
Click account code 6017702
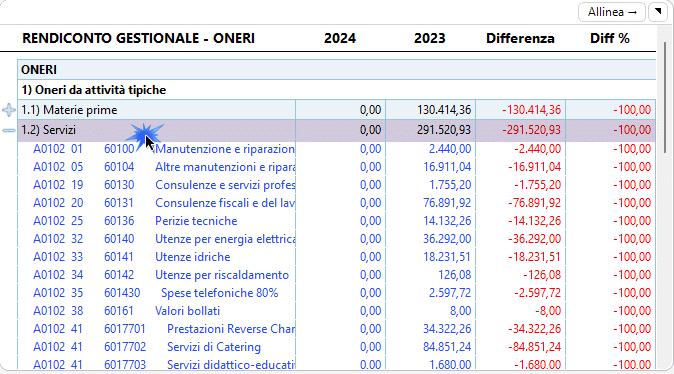(x=125, y=347)
